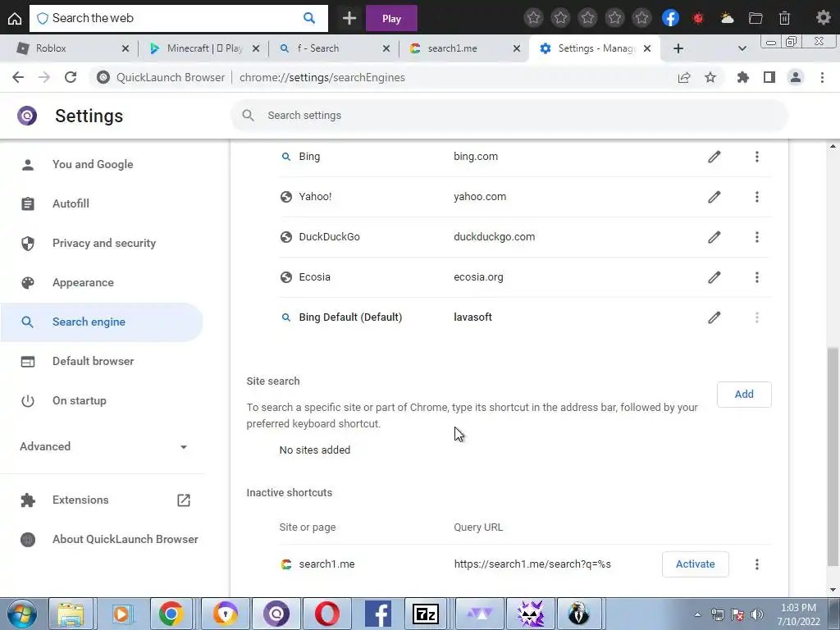Open the folder icon in top bar
The height and width of the screenshot is (630, 840).
click(756, 18)
